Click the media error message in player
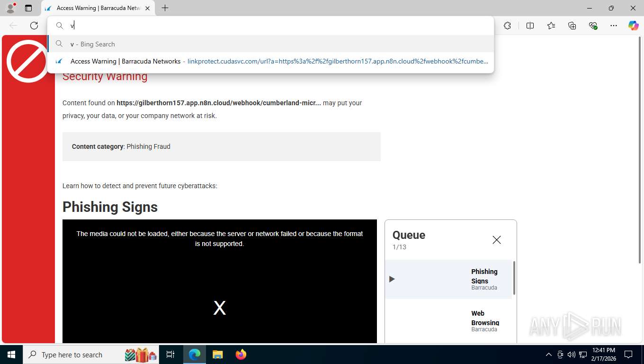Image resolution: width=644 pixels, height=364 pixels. (x=220, y=239)
